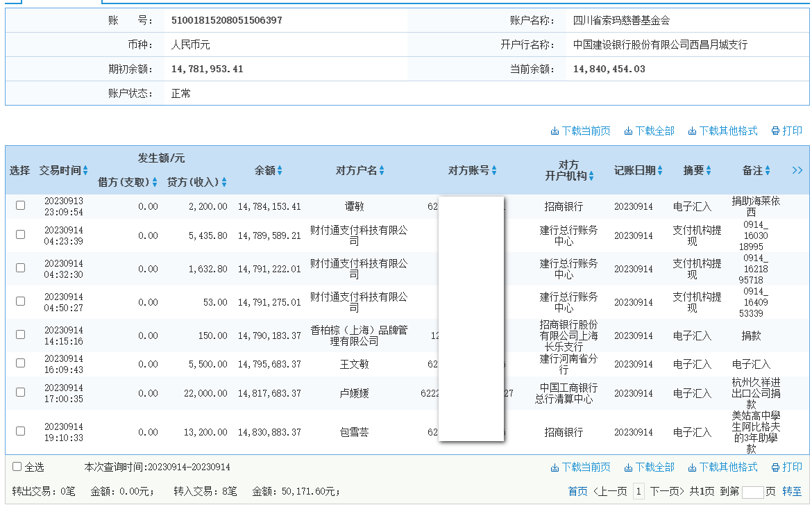The image size is (812, 505).
Task: Sort by 借方(支取) column arrows
Action: (154, 182)
